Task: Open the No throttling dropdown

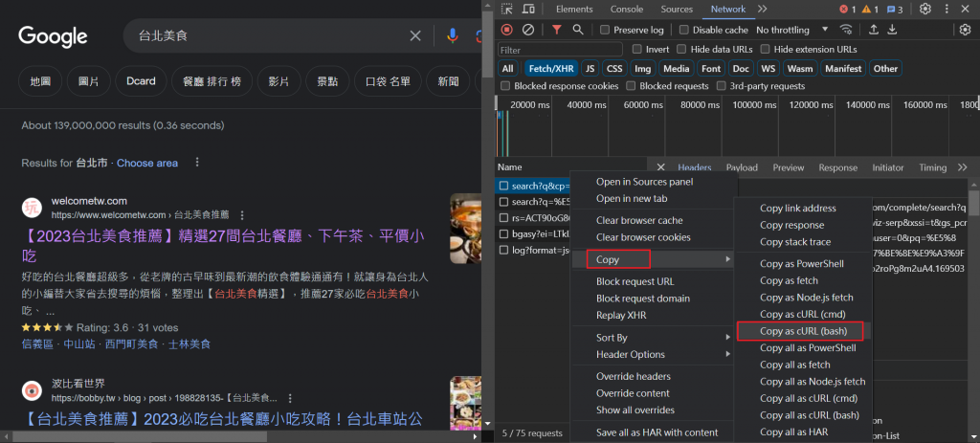Action: 791,30
